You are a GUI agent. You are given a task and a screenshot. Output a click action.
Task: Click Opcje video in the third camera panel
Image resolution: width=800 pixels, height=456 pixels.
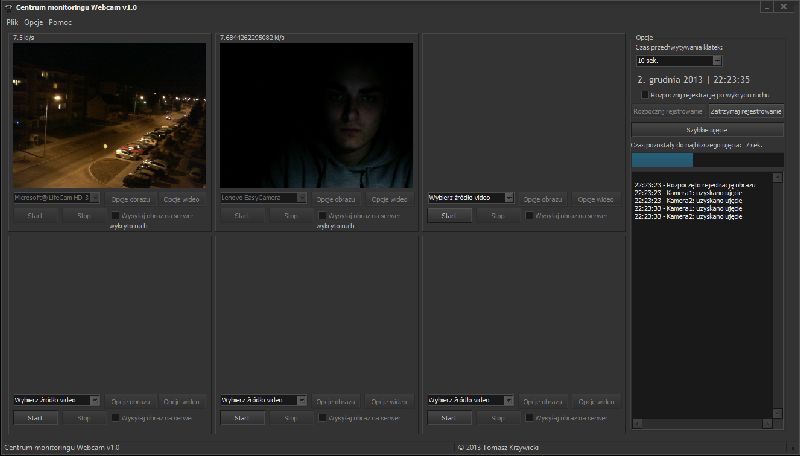pos(595,199)
